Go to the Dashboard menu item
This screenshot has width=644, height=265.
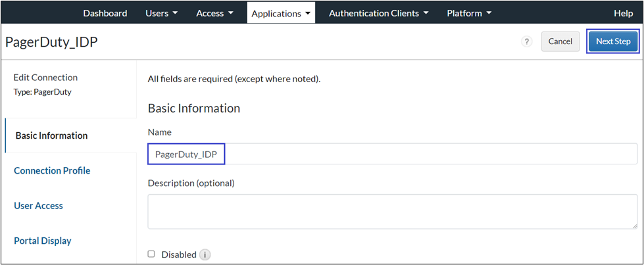105,13
